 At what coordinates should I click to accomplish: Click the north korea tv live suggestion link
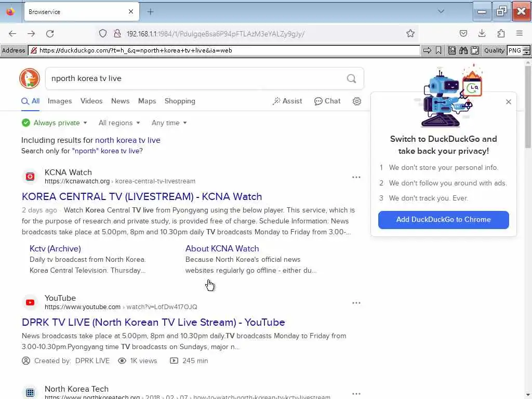(x=128, y=140)
